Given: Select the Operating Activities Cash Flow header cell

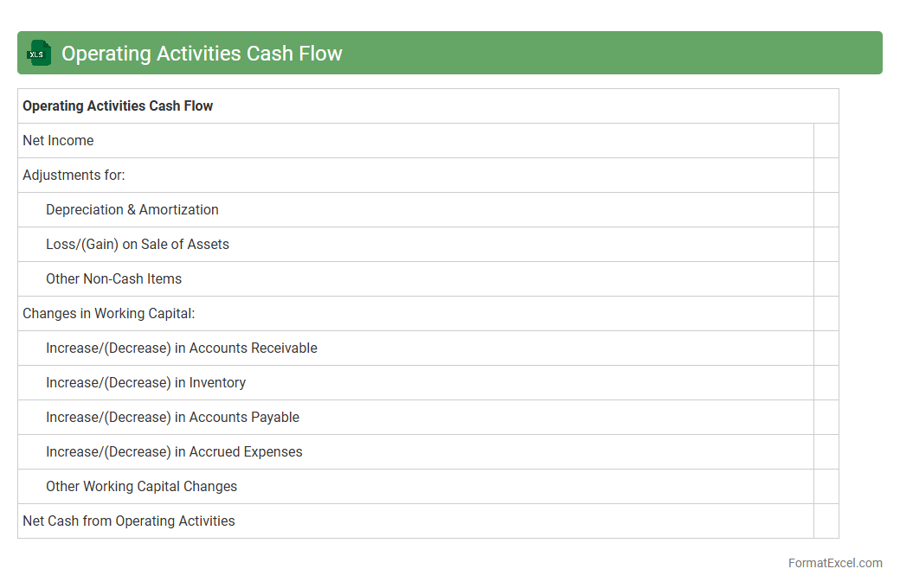Looking at the screenshot, I should point(118,106).
